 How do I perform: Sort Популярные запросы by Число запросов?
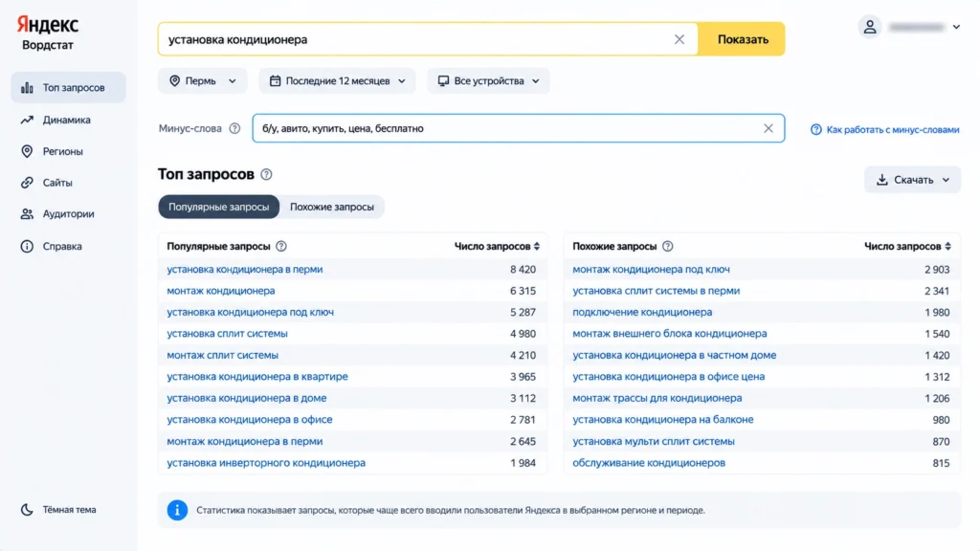pos(497,246)
